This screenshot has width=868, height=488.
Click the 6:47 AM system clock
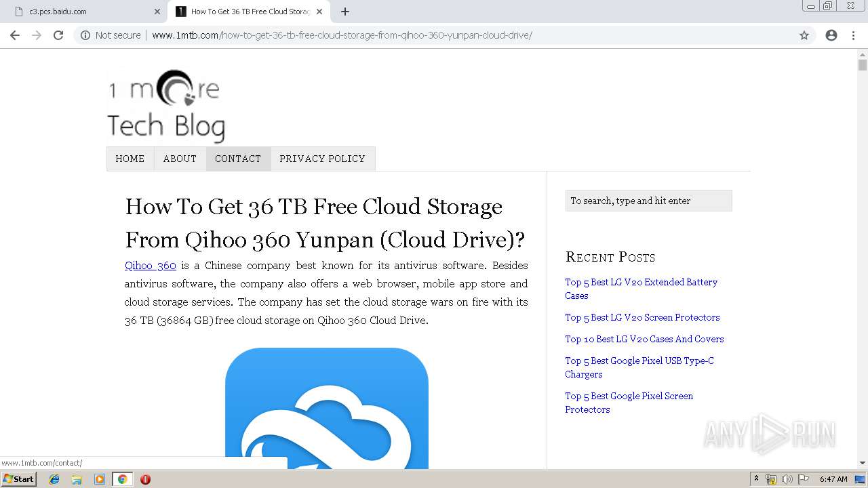[833, 479]
